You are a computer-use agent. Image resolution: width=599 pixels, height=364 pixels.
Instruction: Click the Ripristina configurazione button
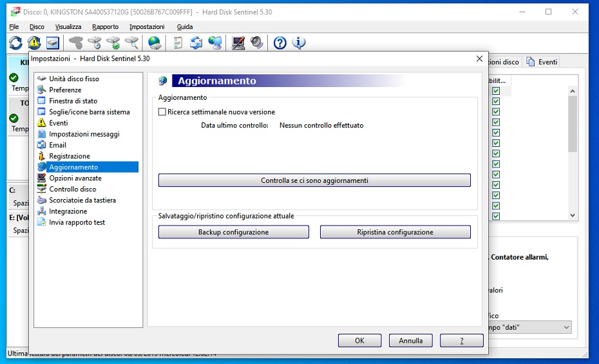click(395, 232)
